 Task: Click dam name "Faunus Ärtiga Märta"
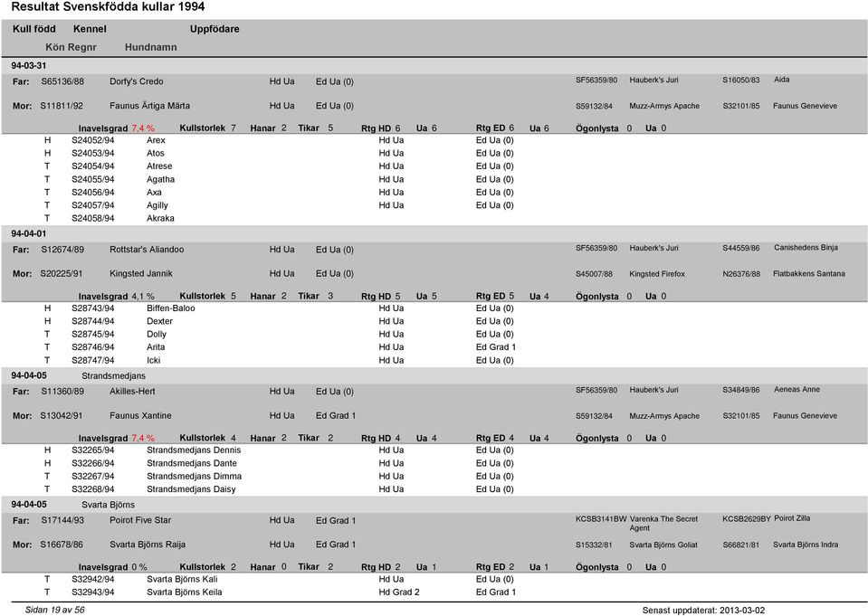click(x=149, y=106)
